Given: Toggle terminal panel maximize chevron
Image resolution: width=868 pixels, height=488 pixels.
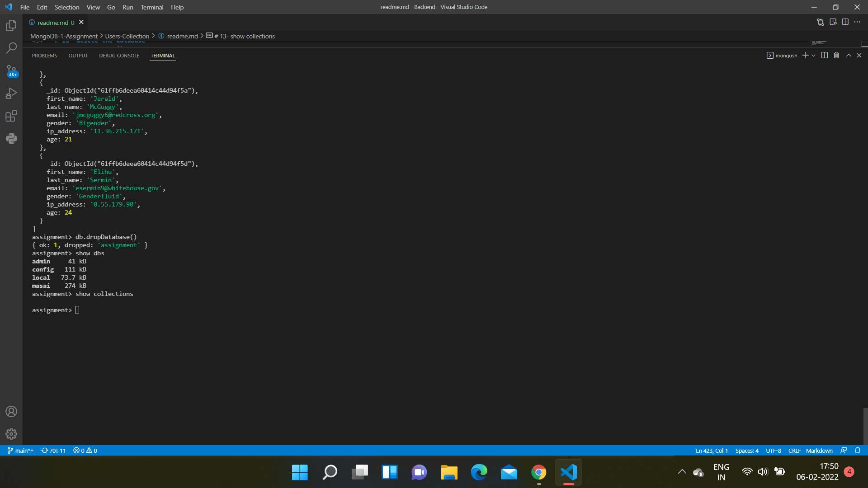Looking at the screenshot, I should click(x=849, y=55).
